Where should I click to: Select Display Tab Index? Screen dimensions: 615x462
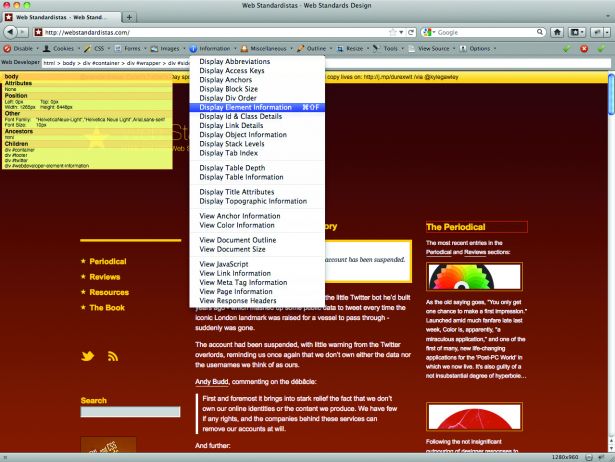(257, 153)
